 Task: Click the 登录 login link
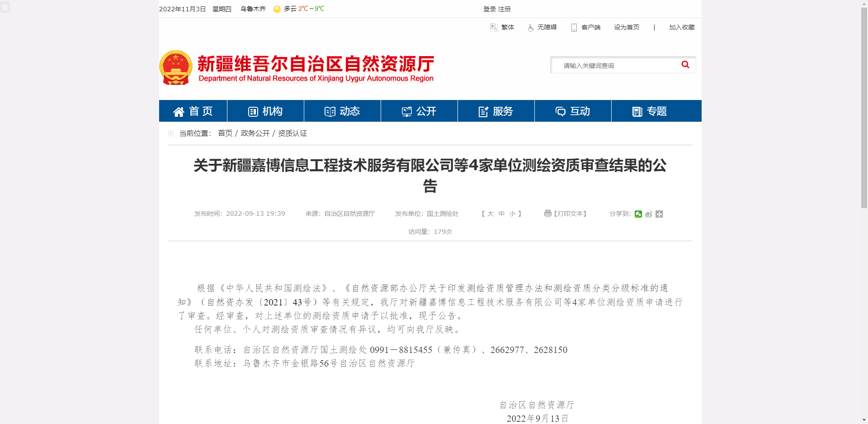[490, 9]
